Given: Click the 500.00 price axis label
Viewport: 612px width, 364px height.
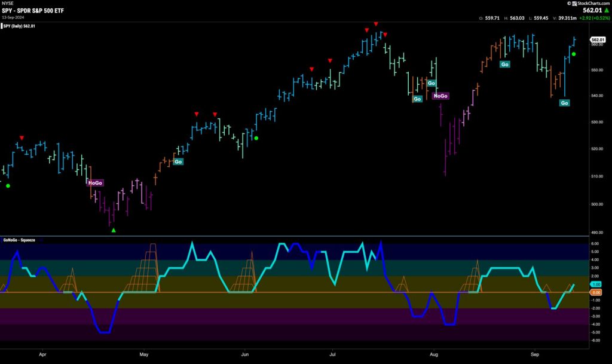Looking at the screenshot, I should tap(597, 204).
